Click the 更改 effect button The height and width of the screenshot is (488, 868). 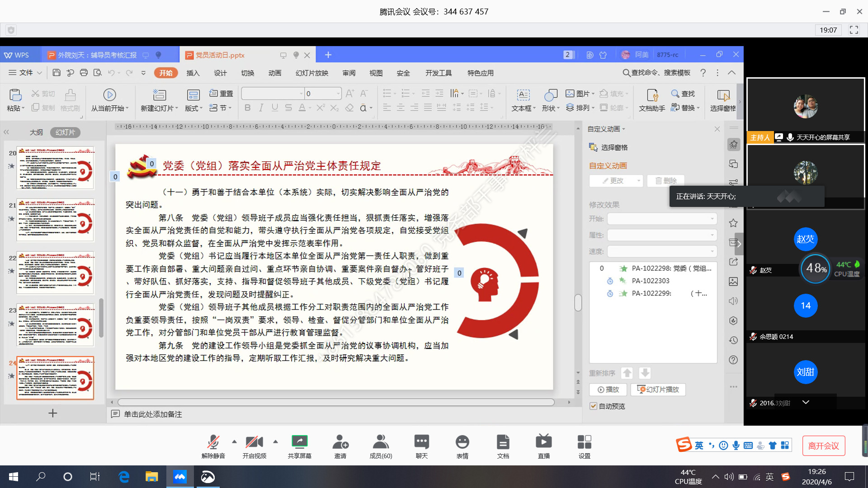(616, 181)
